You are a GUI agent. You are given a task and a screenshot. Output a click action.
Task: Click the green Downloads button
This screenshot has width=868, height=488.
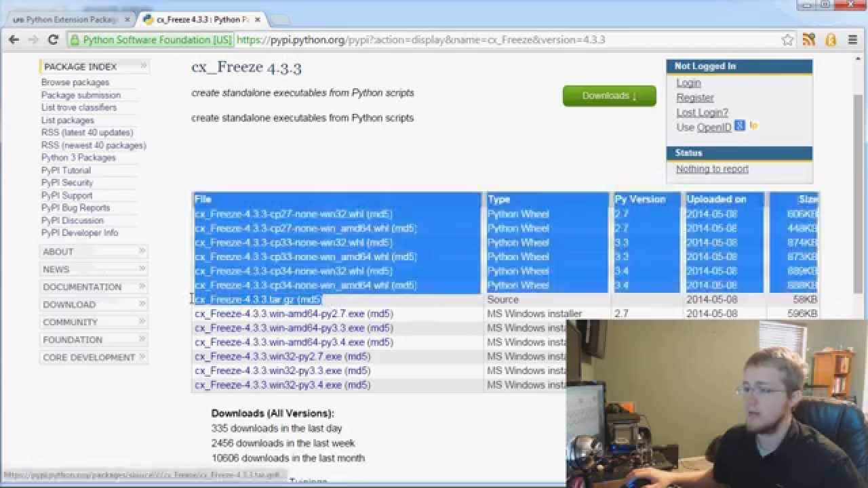click(x=609, y=96)
